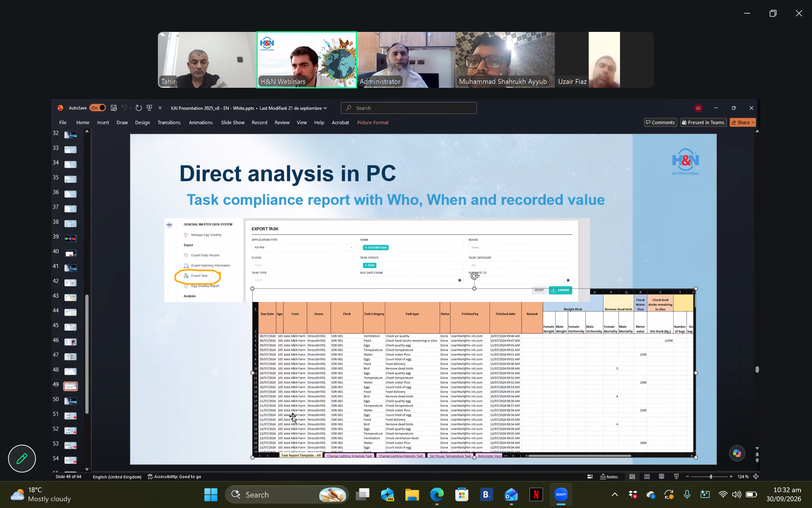
Task: Show hidden tray icons chevron
Action: pos(615,494)
